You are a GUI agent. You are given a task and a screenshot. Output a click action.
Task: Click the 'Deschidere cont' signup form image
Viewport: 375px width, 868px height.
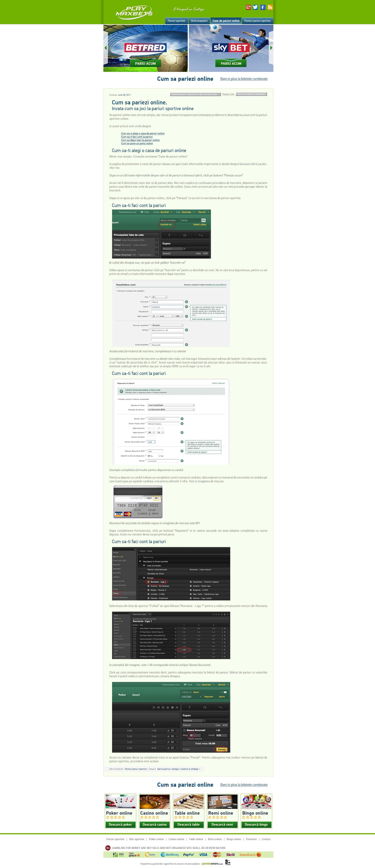pyautogui.click(x=171, y=313)
